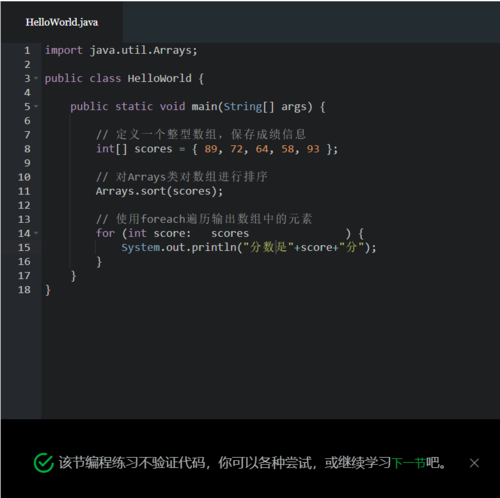The image size is (500, 498).
Task: Click line number 18 in the gutter
Action: click(x=24, y=290)
